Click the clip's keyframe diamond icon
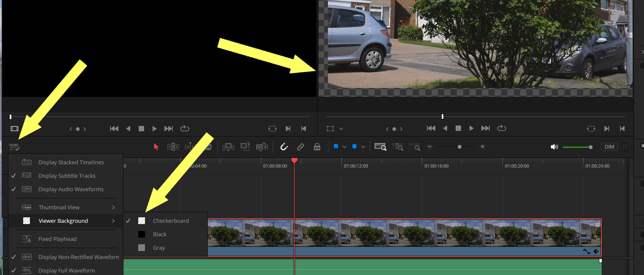 coord(596,251)
